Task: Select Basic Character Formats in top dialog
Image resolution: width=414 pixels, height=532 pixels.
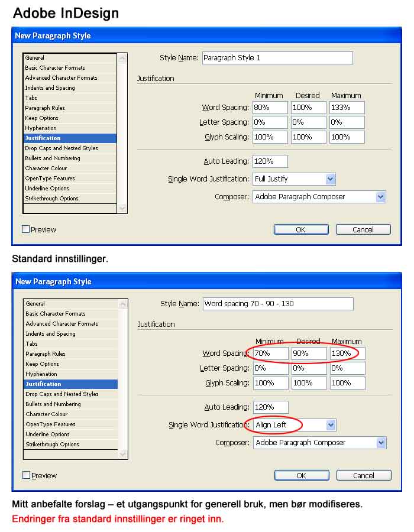Action: tap(70, 68)
